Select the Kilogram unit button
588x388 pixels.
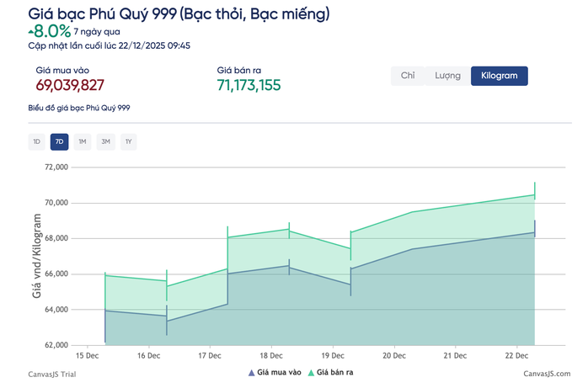[x=499, y=76]
